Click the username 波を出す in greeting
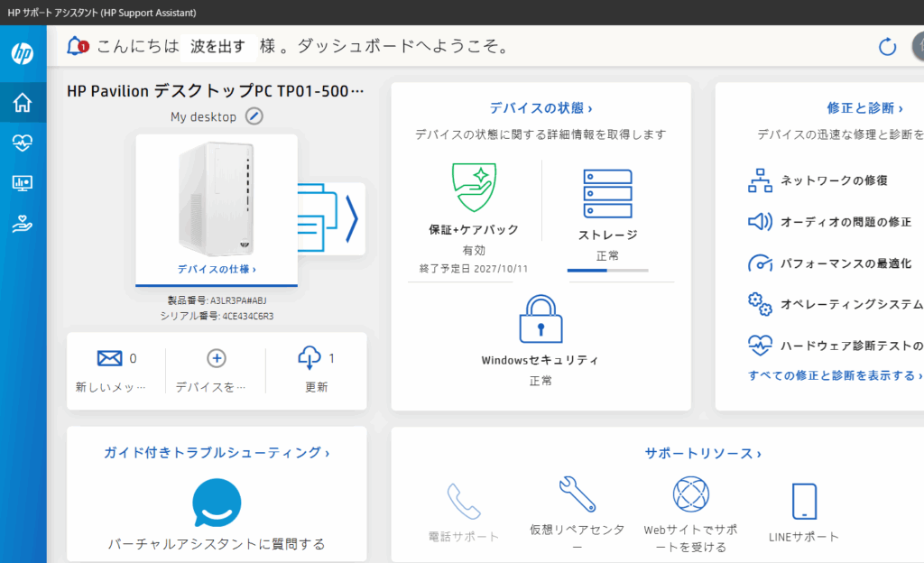This screenshot has width=924, height=563. tap(217, 47)
